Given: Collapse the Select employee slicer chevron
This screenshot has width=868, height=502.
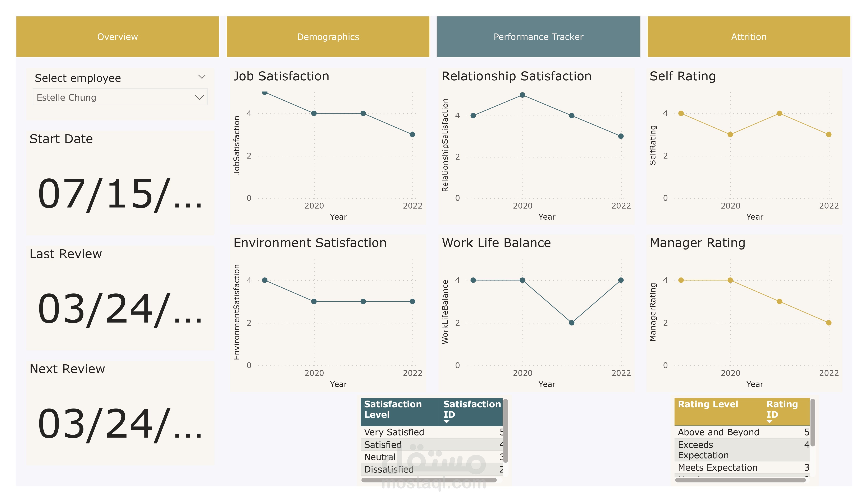Looking at the screenshot, I should [202, 77].
